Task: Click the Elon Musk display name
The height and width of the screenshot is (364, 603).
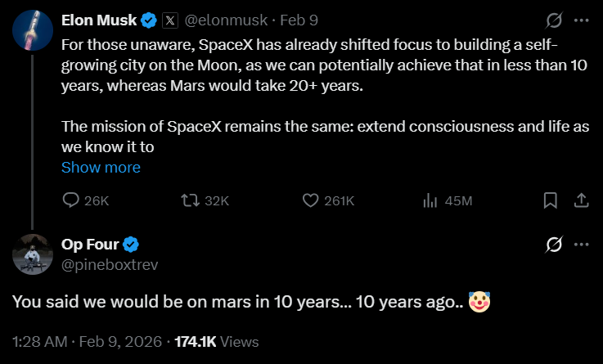Action: [x=98, y=20]
